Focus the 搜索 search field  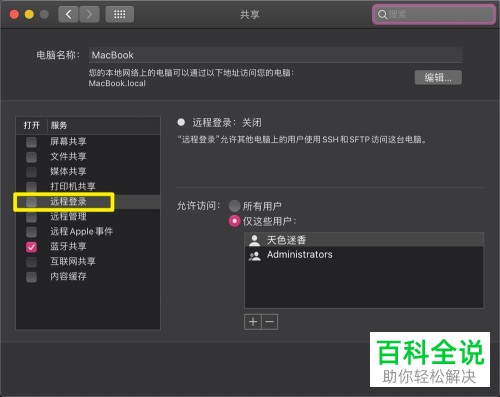coord(434,14)
